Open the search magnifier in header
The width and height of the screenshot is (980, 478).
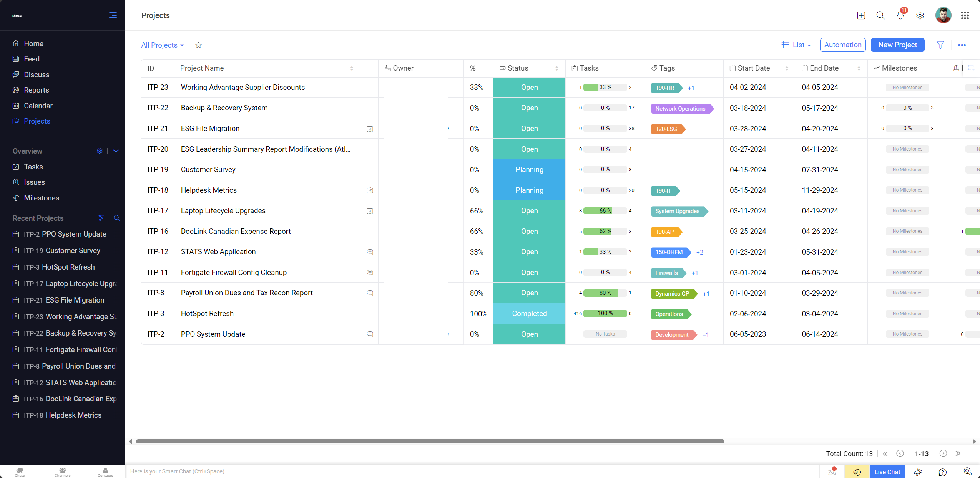[x=880, y=15]
